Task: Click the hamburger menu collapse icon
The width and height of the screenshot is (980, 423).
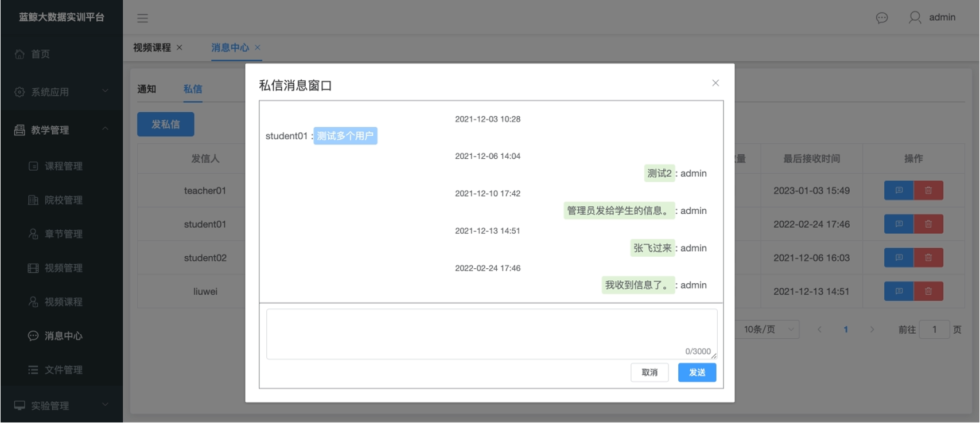Action: click(x=142, y=18)
